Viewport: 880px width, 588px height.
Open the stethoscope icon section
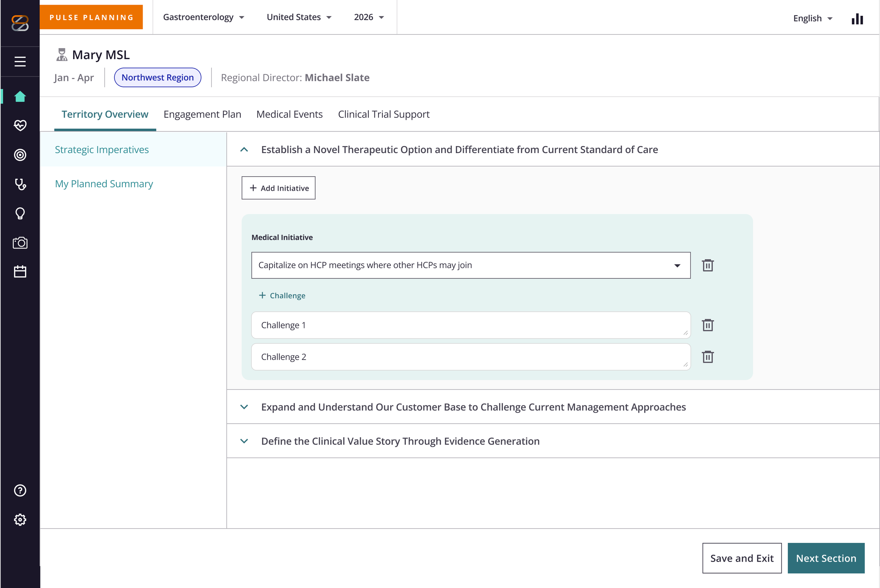20,184
